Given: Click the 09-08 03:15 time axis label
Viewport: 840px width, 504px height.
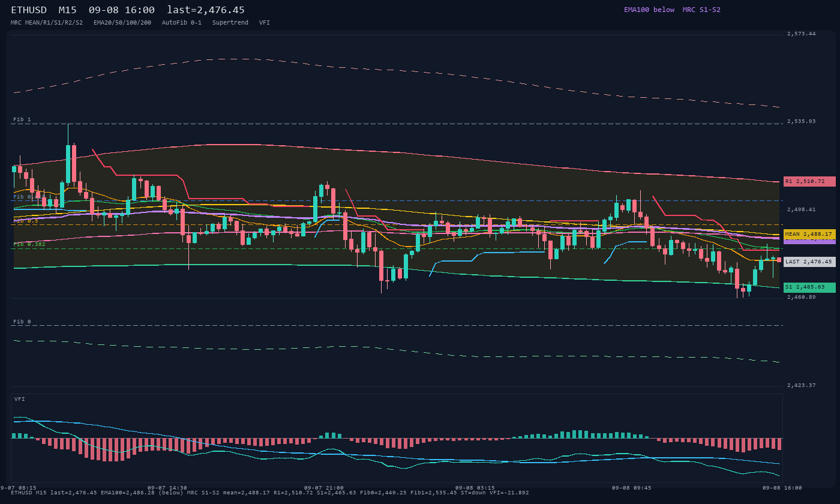Looking at the screenshot, I should click(x=475, y=488).
